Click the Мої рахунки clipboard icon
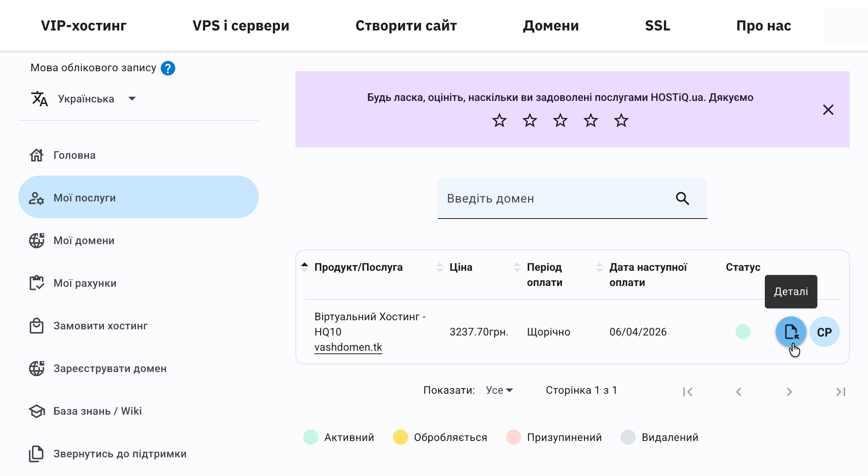This screenshot has height=476, width=868. [37, 283]
